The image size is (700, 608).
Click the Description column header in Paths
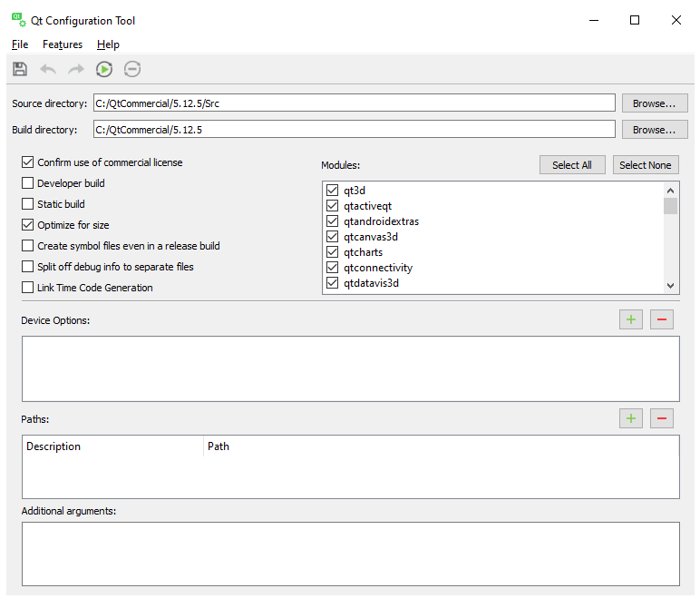tap(113, 446)
